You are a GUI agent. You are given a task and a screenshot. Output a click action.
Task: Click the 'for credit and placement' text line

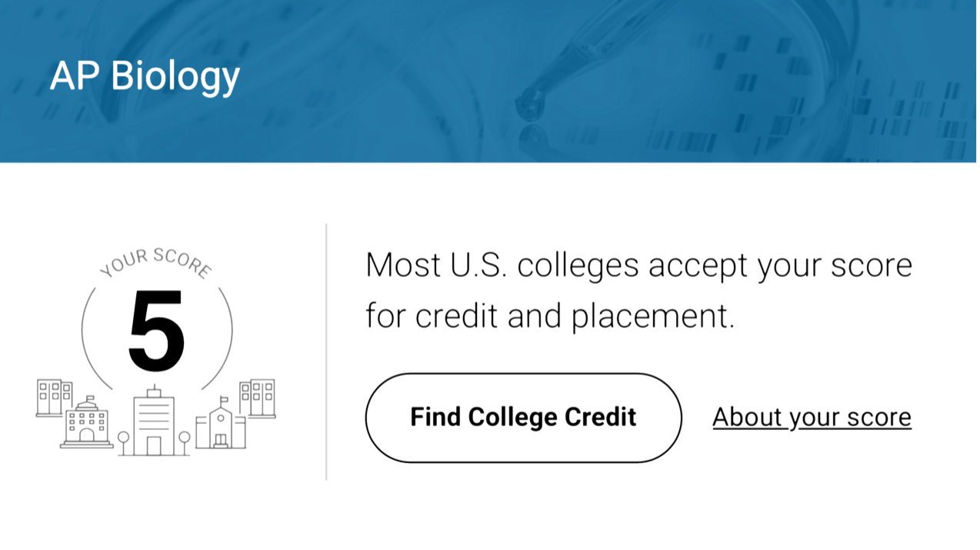(x=550, y=316)
